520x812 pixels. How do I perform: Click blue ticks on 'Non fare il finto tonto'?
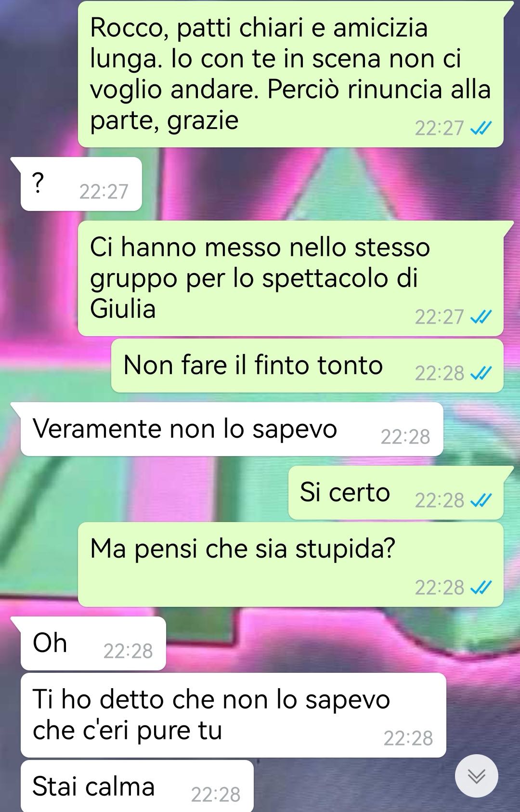point(481,373)
